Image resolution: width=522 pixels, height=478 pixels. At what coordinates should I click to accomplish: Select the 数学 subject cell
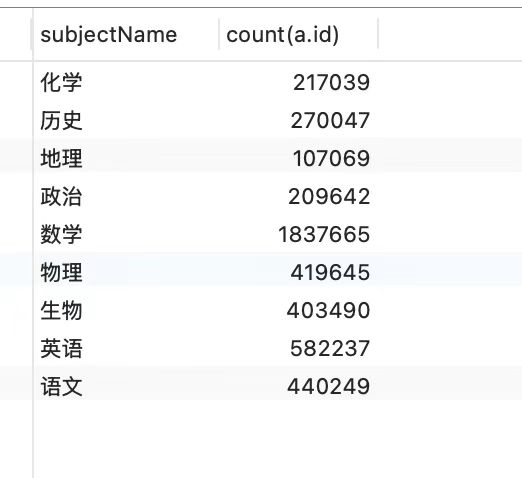[x=61, y=234]
